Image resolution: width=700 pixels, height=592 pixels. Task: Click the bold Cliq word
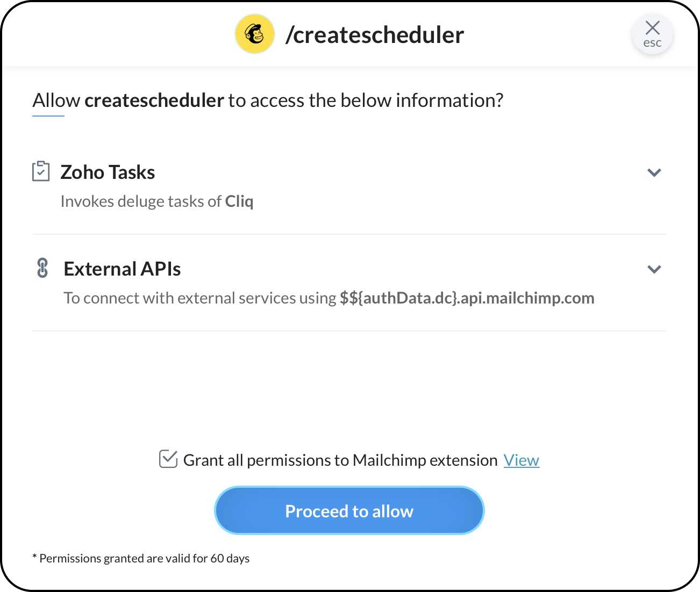click(239, 201)
